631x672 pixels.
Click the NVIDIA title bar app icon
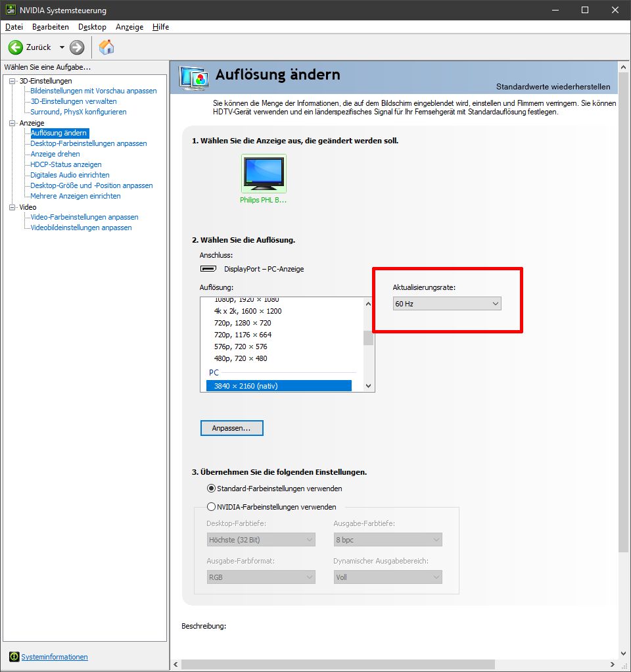tap(11, 10)
